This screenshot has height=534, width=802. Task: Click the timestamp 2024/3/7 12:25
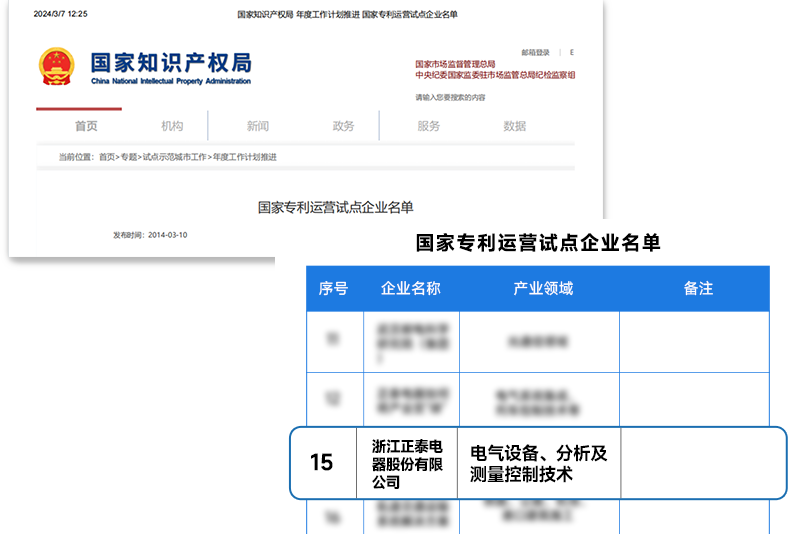coord(60,14)
